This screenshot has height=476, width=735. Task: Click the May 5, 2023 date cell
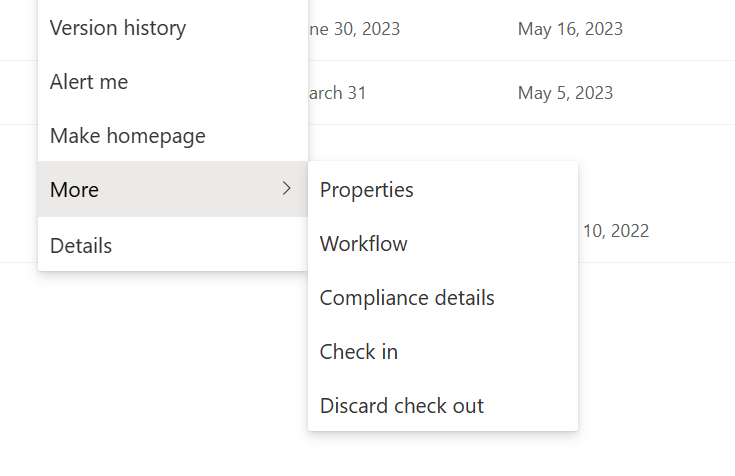[x=565, y=93]
